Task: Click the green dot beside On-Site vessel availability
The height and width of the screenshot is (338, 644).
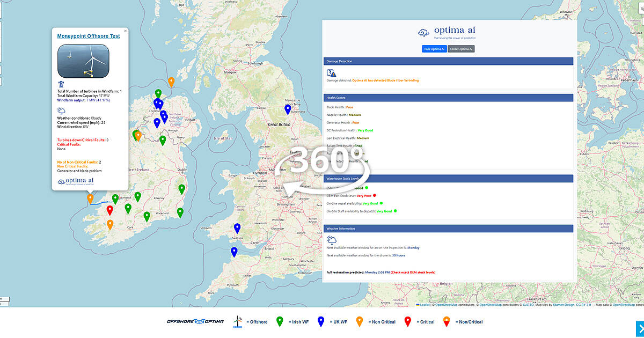Action: pyautogui.click(x=381, y=203)
